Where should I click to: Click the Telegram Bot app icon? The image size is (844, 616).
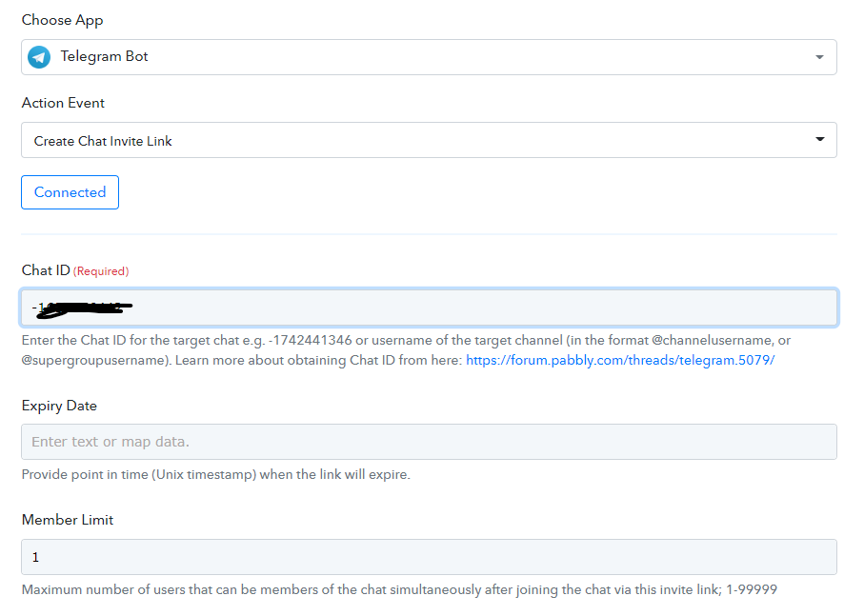(x=39, y=57)
